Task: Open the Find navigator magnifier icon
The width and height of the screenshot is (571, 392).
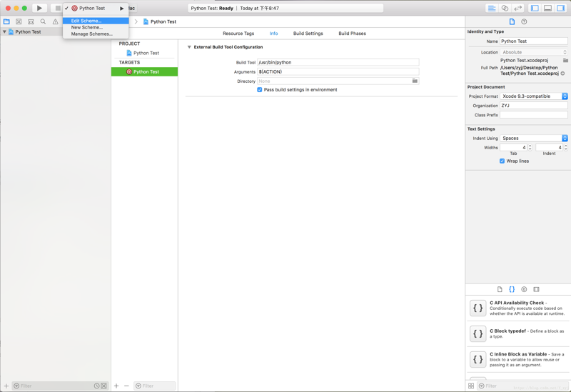Action: pos(43,21)
